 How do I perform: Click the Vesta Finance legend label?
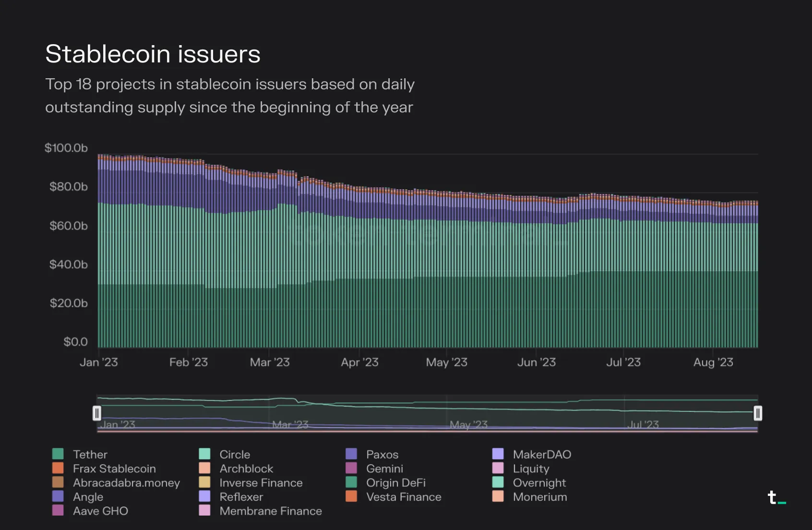pos(404,497)
